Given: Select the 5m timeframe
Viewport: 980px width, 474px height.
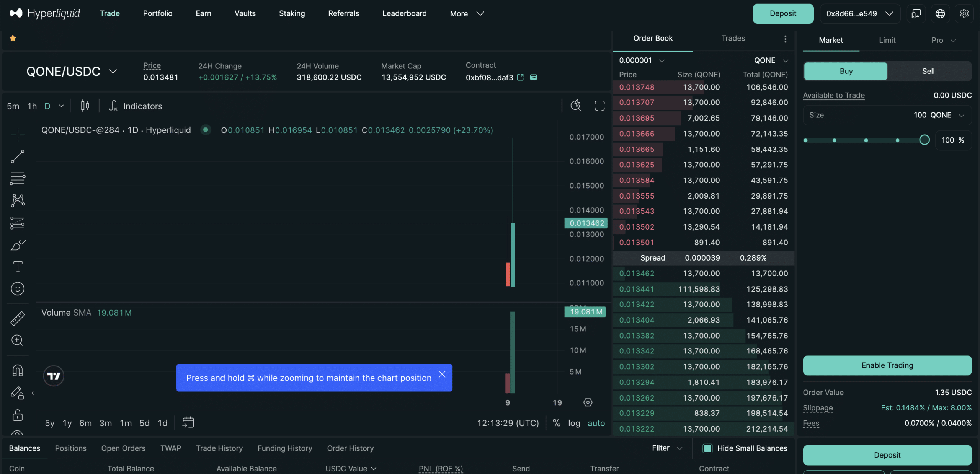Looking at the screenshot, I should pos(13,106).
